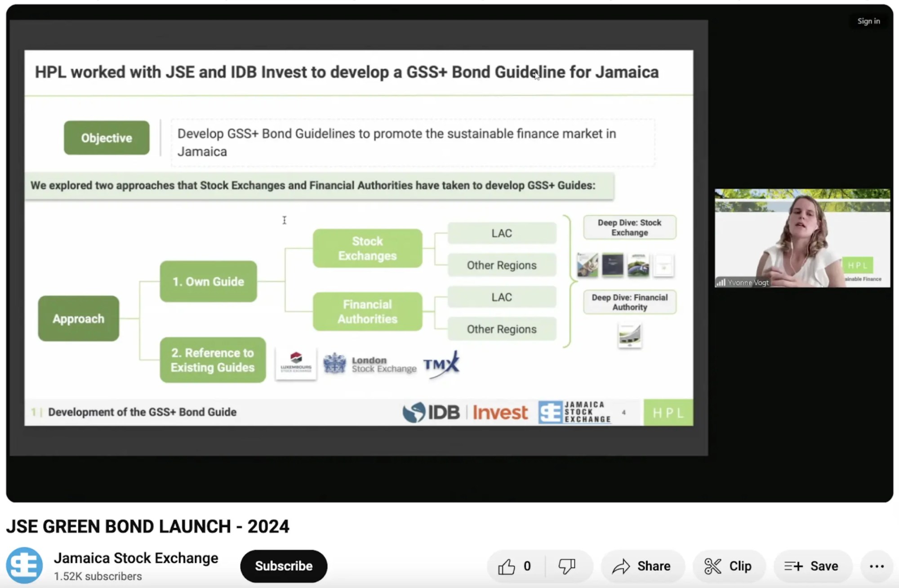Click the Save to playlist icon

point(794,566)
